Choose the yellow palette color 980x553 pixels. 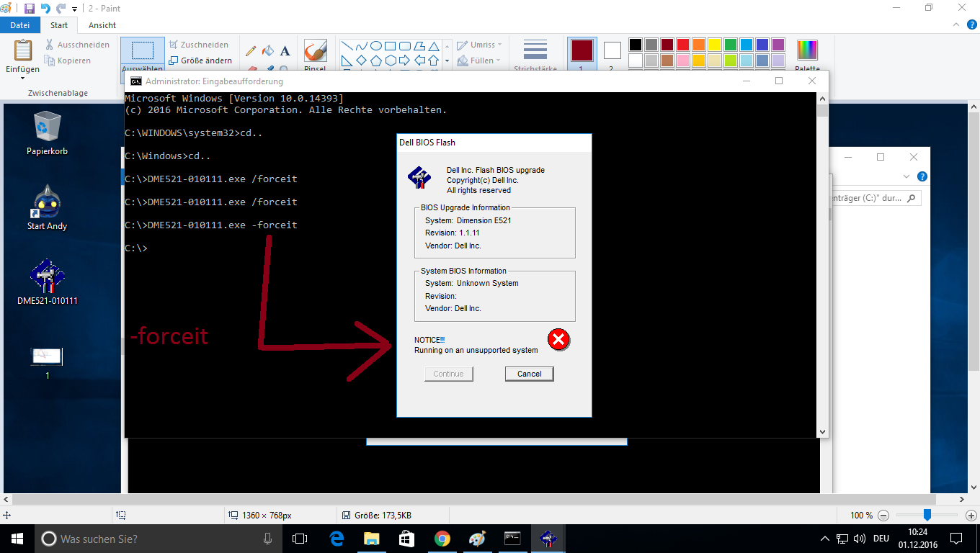coord(715,45)
